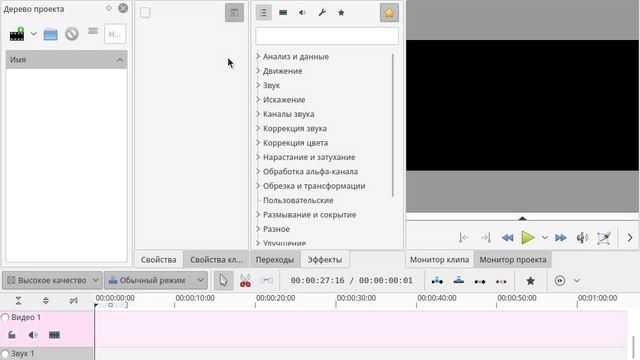This screenshot has height=360, width=640.
Task: Expand the Анализ и данные category
Action: click(258, 56)
